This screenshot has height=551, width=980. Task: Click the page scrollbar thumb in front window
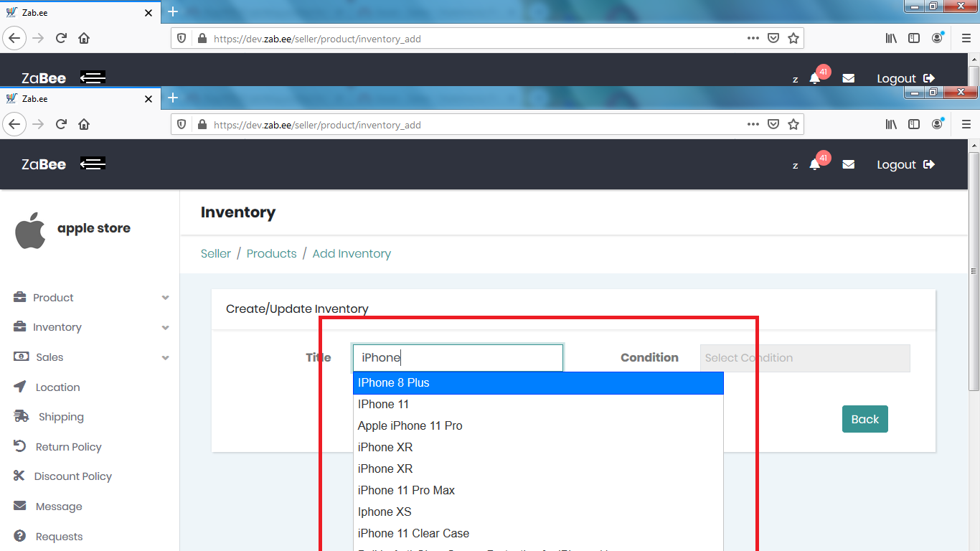[x=974, y=271]
